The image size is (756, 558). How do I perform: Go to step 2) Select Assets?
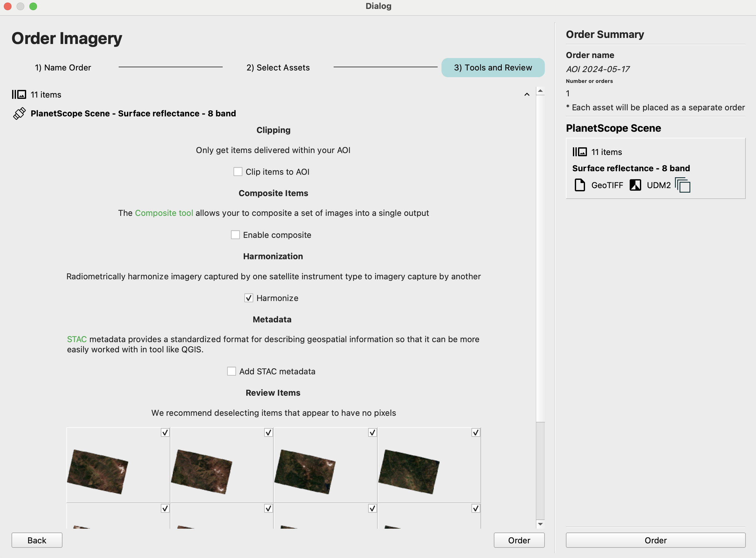pos(278,68)
